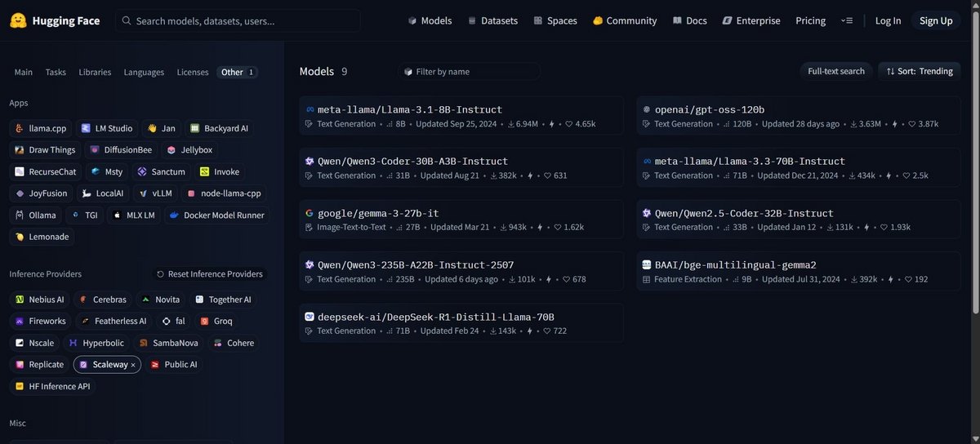Open google/gemma-3-27b-it model

pos(461,220)
